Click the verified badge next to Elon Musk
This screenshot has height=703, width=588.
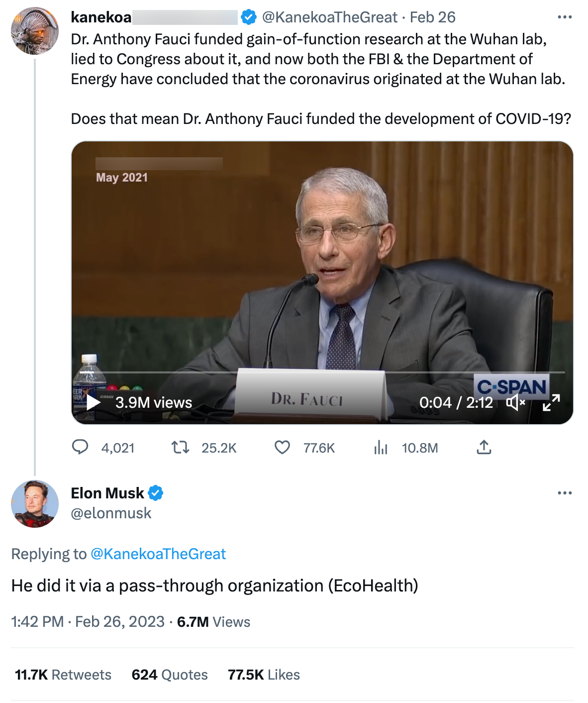156,493
